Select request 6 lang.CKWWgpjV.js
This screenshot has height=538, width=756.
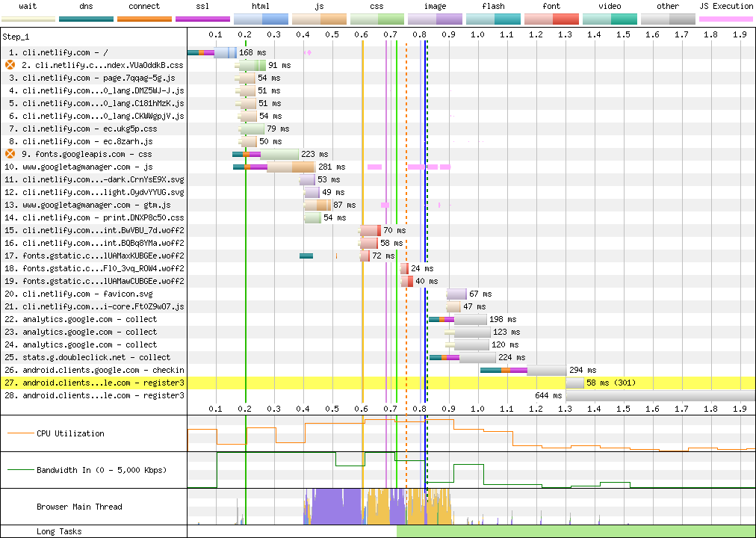pyautogui.click(x=96, y=116)
